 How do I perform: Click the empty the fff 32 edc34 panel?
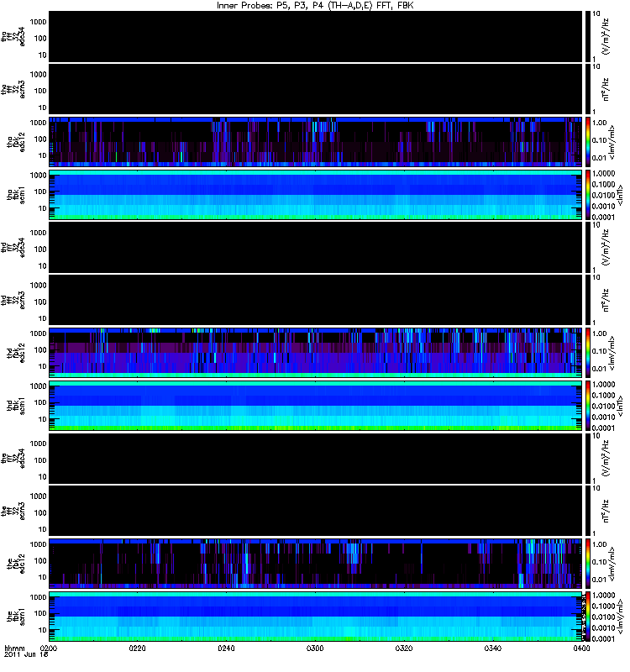coord(316,458)
